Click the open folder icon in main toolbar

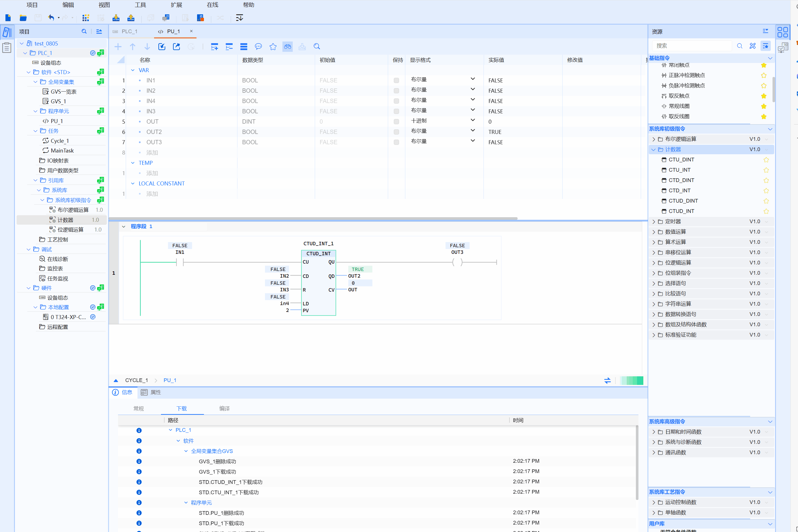coord(23,18)
